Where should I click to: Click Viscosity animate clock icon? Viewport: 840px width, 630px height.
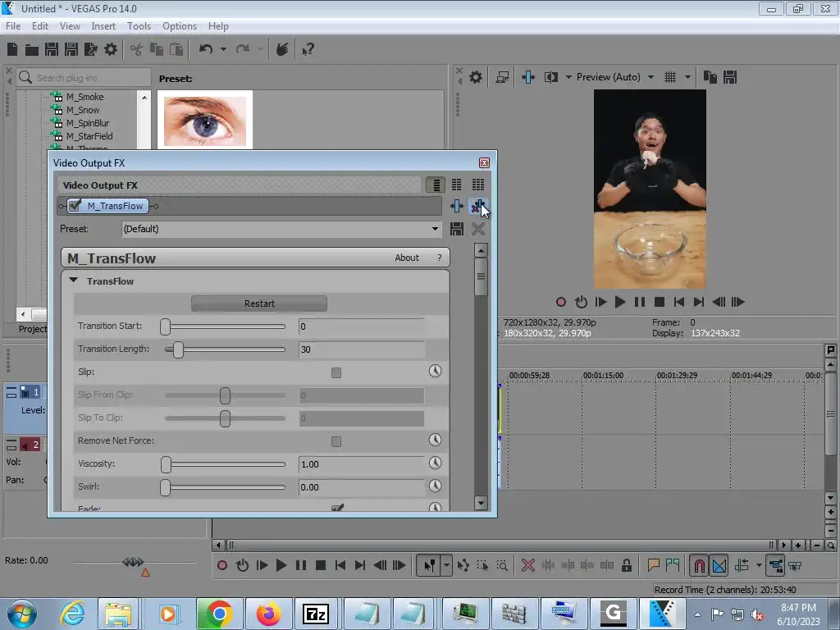click(435, 463)
